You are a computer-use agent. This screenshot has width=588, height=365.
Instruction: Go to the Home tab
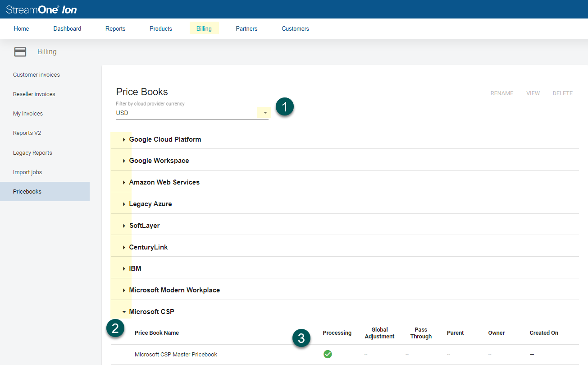[22, 28]
